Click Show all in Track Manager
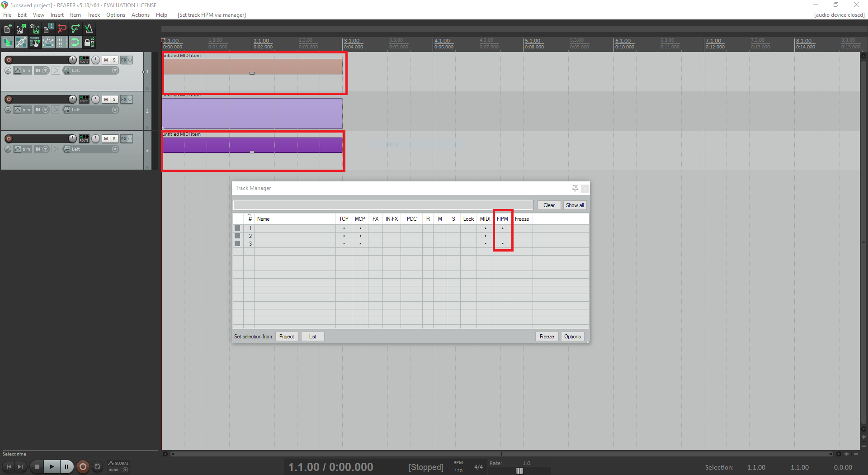This screenshot has height=475, width=868. (x=575, y=205)
